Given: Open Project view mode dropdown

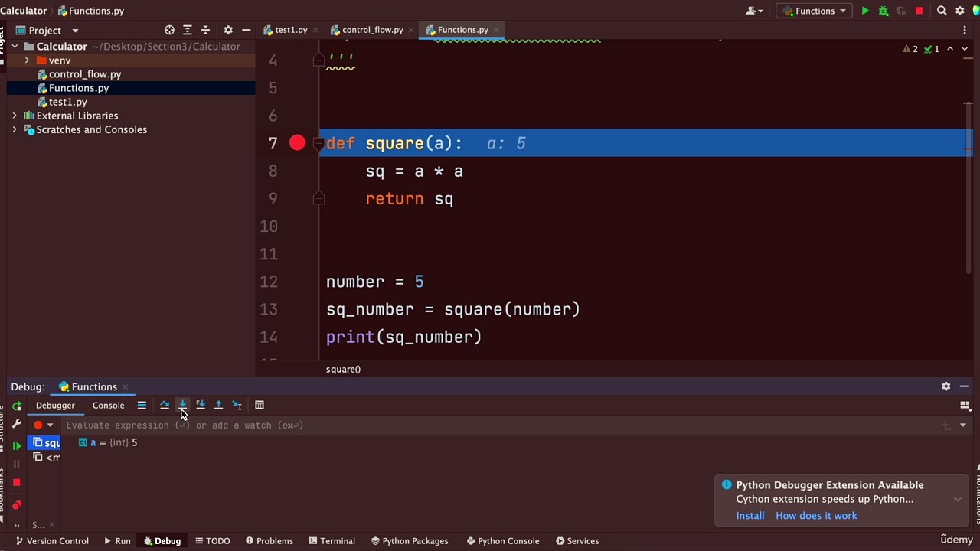Looking at the screenshot, I should click(75, 31).
